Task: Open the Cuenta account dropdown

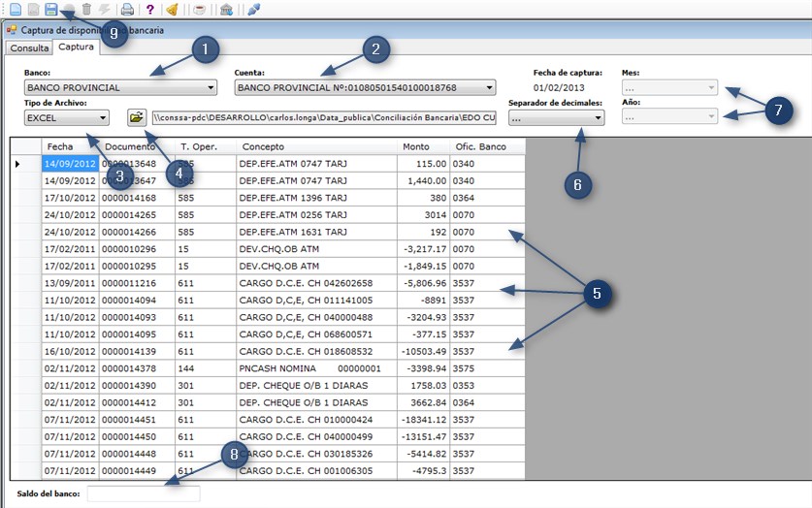Action: coord(365,87)
